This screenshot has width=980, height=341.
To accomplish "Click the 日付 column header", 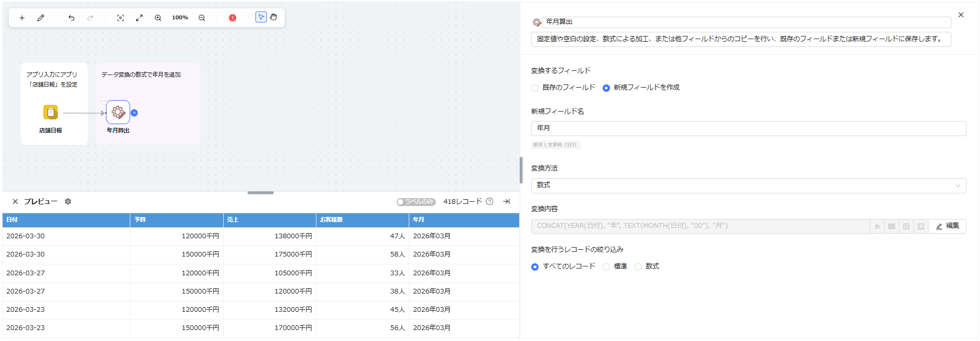I will [66, 220].
